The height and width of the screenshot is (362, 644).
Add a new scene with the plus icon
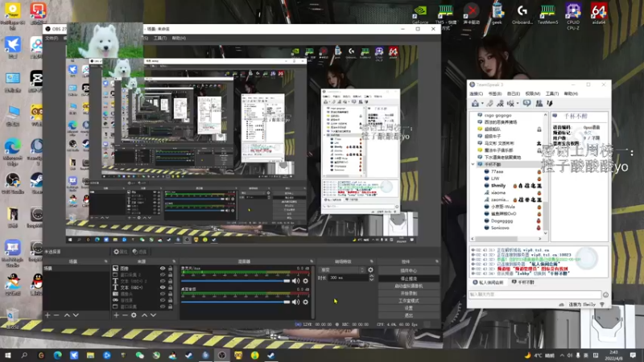(x=47, y=315)
